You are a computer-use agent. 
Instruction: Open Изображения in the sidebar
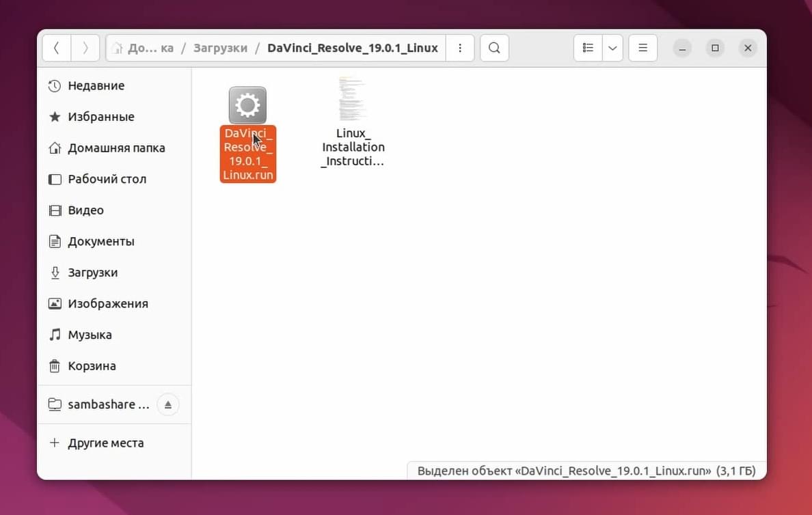[x=114, y=304]
